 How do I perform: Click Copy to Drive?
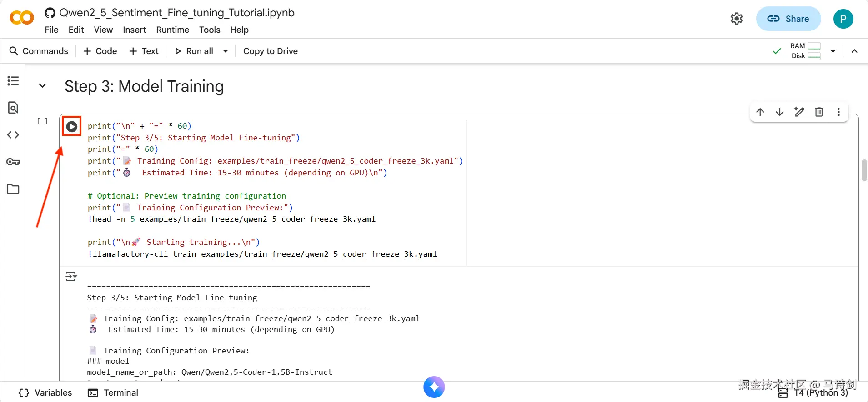270,51
